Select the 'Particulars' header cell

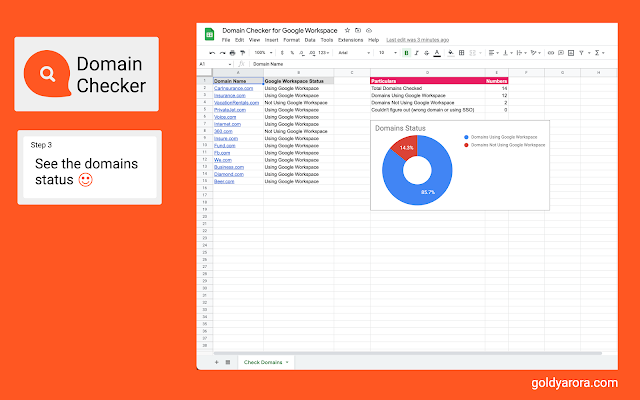pyautogui.click(x=427, y=81)
